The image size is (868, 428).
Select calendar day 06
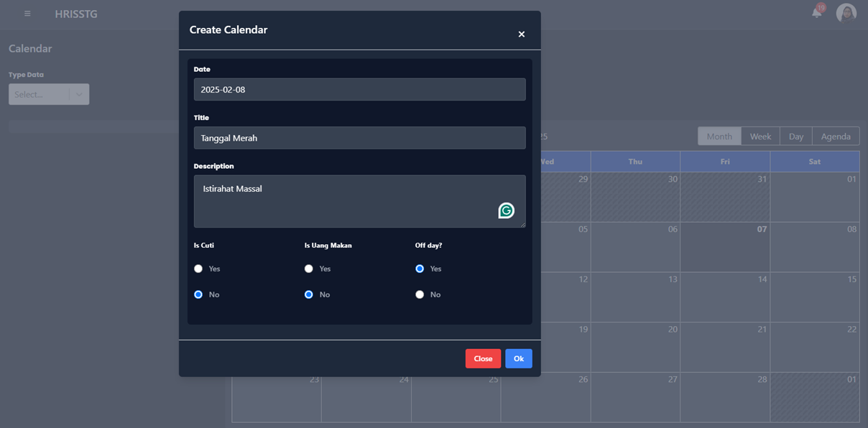click(x=635, y=247)
